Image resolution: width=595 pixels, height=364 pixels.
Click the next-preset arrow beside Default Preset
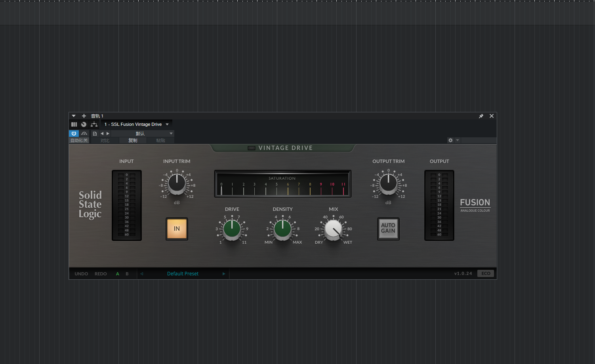(224, 273)
